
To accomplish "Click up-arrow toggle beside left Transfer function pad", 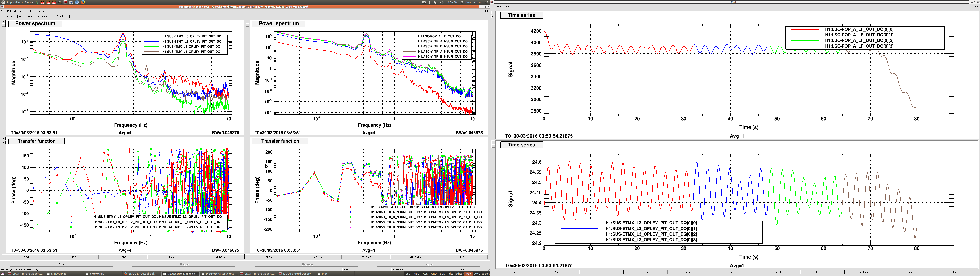I will coord(3,143).
